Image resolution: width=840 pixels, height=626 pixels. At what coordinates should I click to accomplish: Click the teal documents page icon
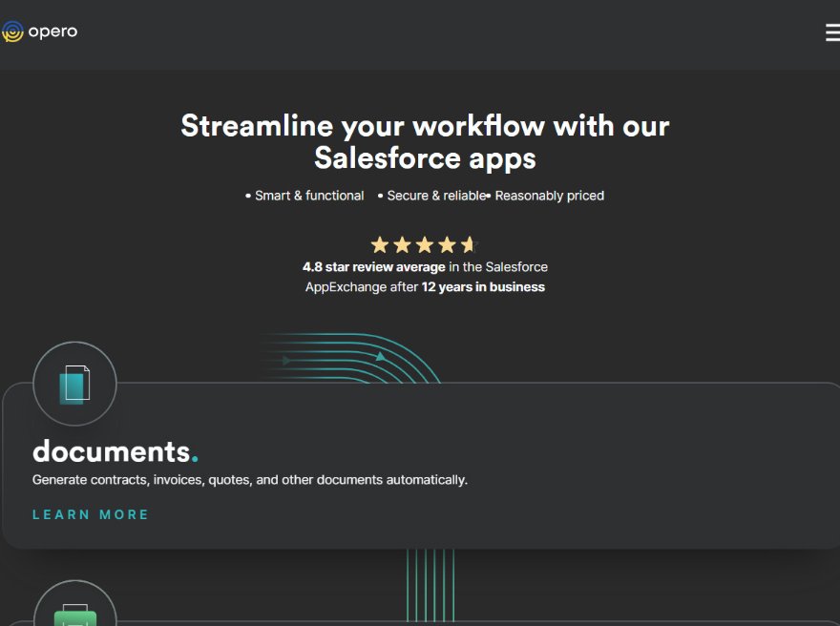74,384
